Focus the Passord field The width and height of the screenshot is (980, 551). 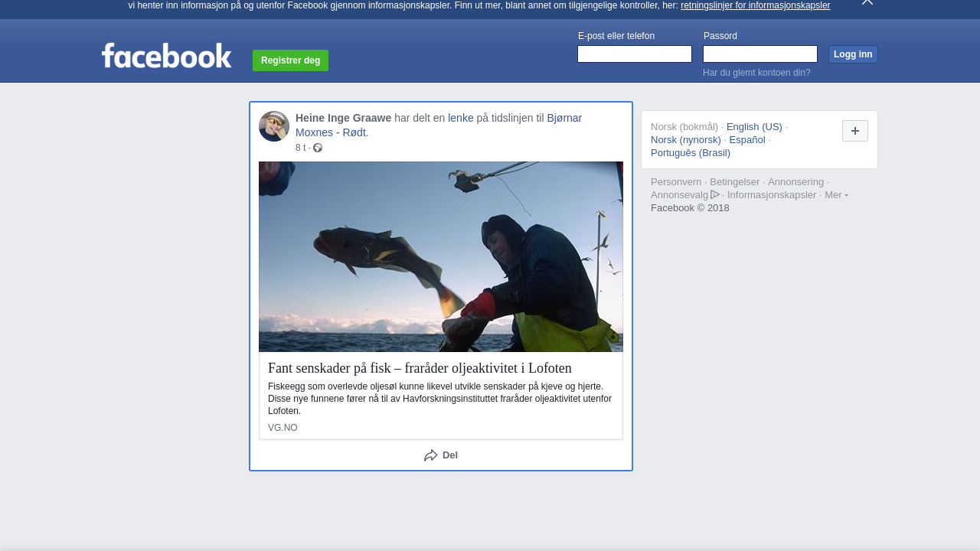coord(760,54)
